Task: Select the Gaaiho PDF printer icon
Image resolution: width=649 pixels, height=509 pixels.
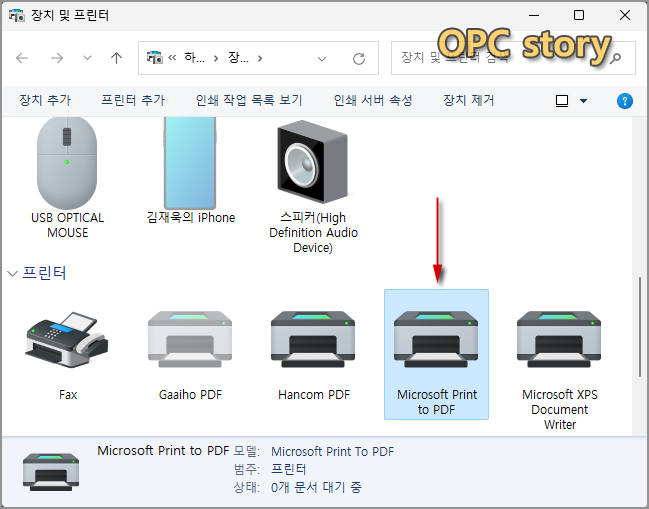Action: pos(190,339)
